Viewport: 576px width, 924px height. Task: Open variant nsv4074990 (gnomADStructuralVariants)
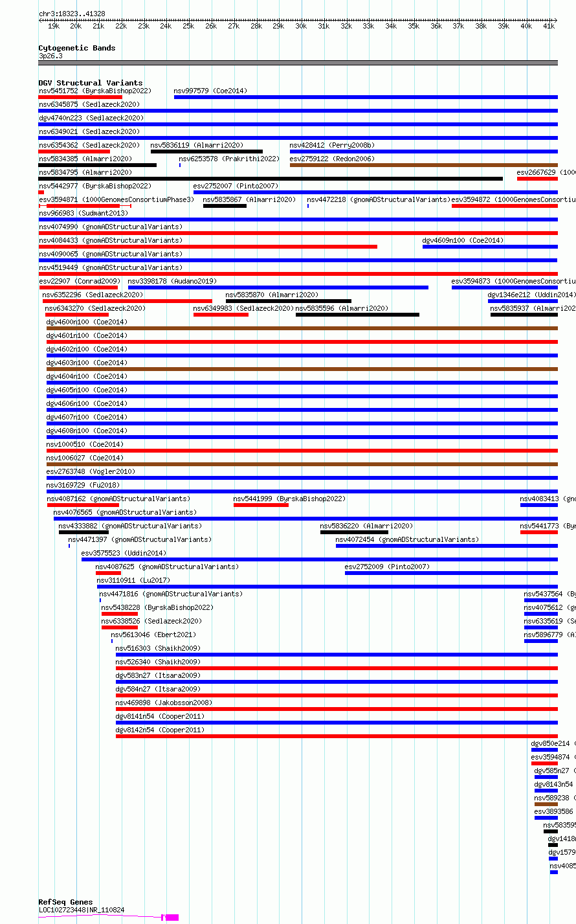[x=298, y=233]
